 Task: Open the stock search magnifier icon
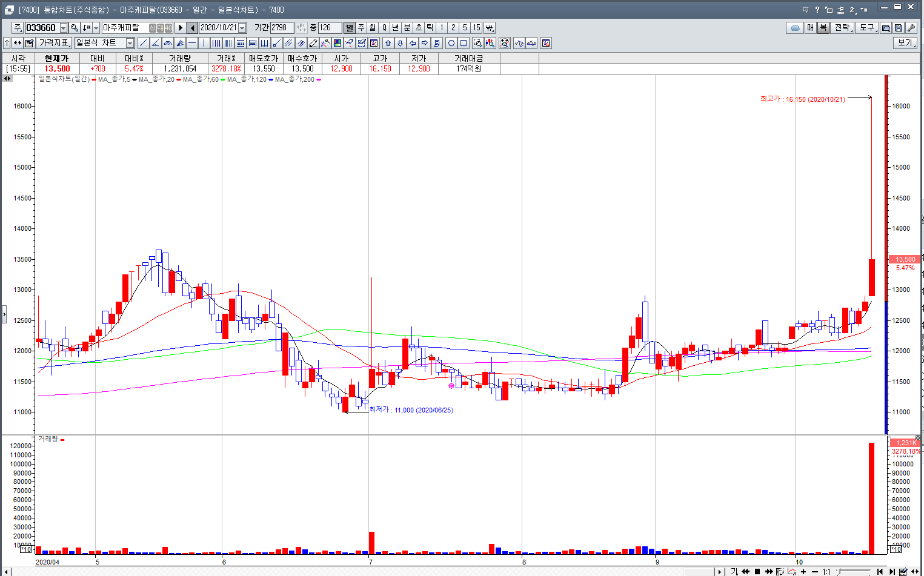tap(74, 28)
